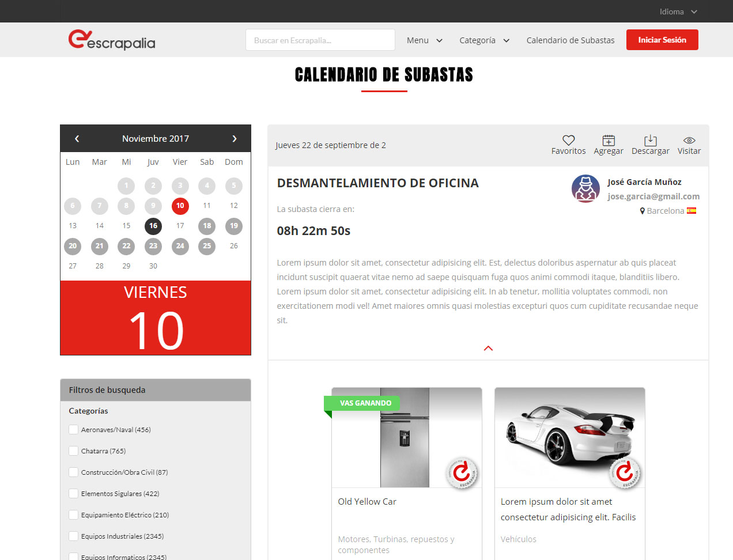Expand the Categoría dropdown
The image size is (733, 560).
485,40
